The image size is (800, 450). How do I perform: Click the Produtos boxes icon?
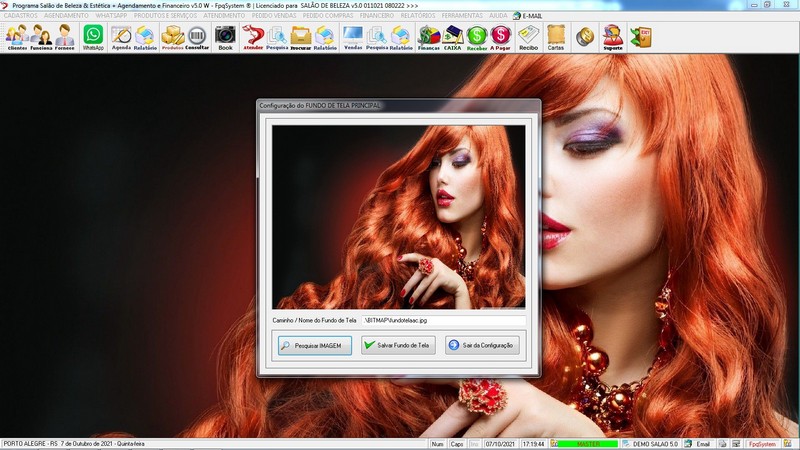(172, 37)
